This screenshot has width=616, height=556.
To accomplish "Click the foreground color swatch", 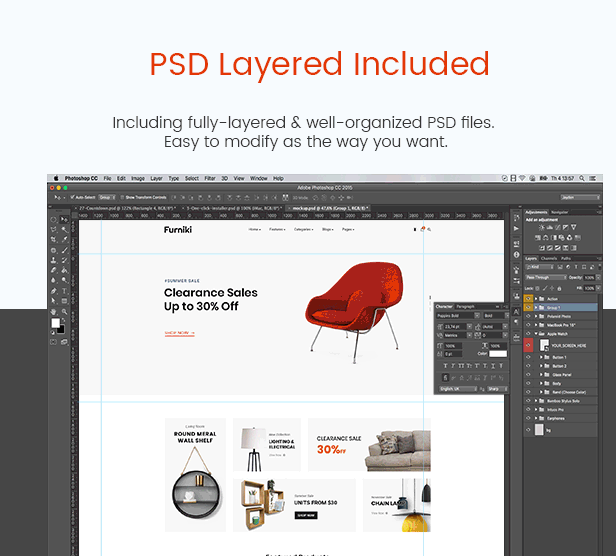I will (55, 323).
